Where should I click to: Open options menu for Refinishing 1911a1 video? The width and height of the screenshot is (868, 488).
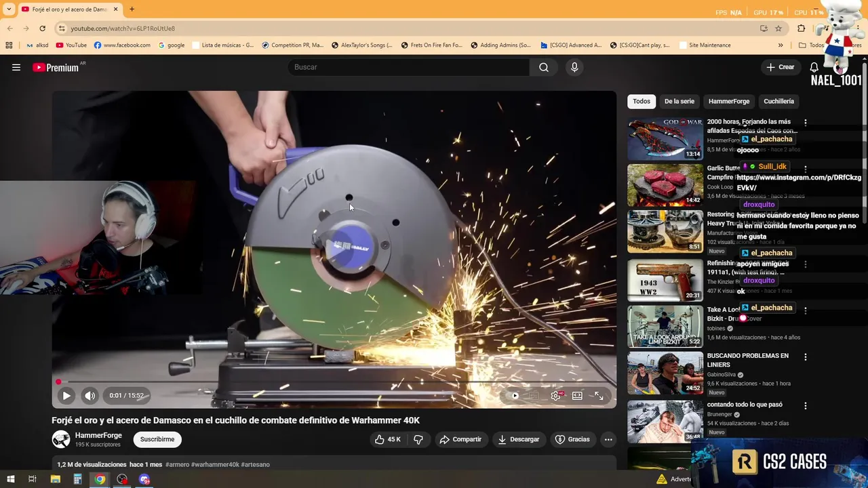[806, 264]
